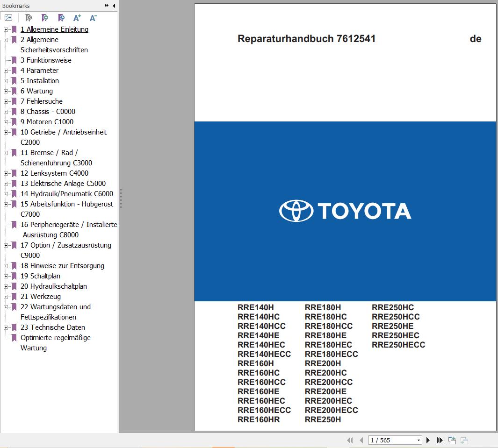Expand '20 Hydraulikschaltplan' node
The width and height of the screenshot is (498, 448).
point(6,286)
